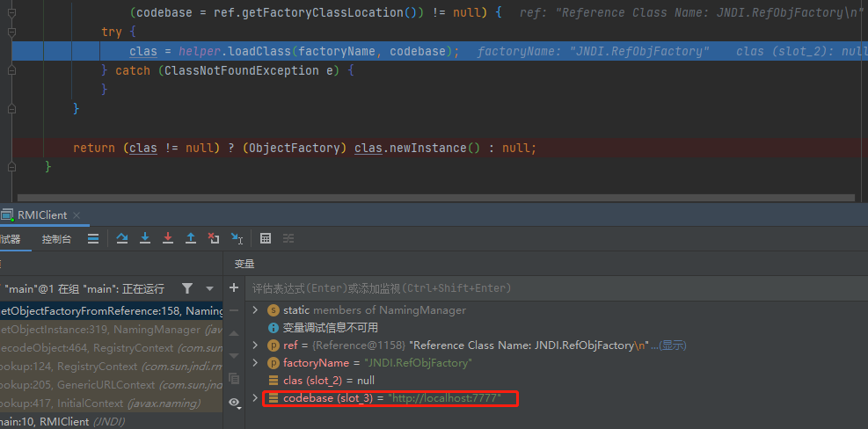
Task: Click the move watch up arrow
Action: tap(234, 334)
